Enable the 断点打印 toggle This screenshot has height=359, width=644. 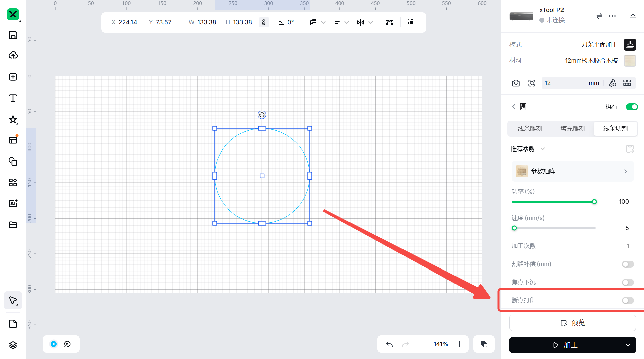point(628,300)
